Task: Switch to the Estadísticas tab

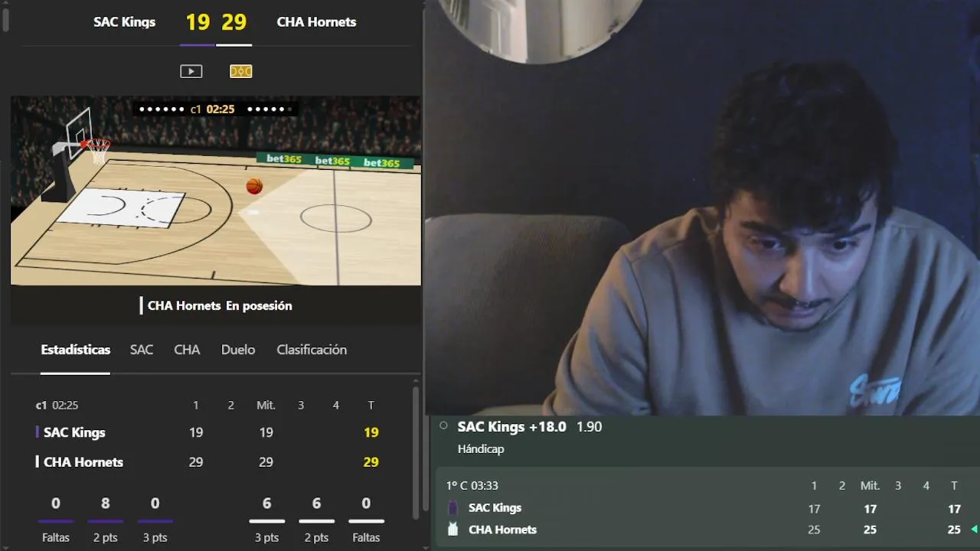Action: coord(76,350)
